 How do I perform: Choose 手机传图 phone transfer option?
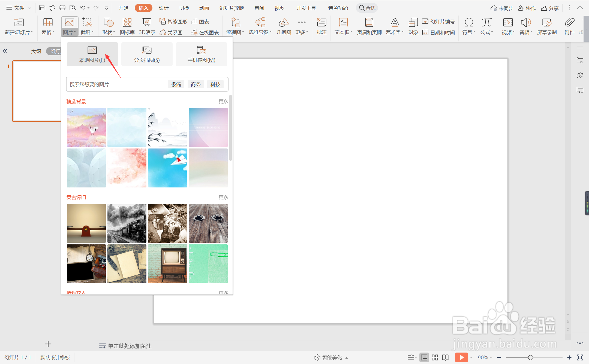(x=201, y=54)
